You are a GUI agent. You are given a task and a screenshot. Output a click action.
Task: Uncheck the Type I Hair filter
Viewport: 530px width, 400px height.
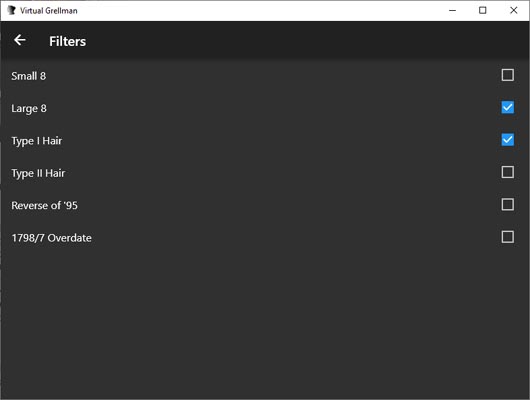(x=507, y=140)
